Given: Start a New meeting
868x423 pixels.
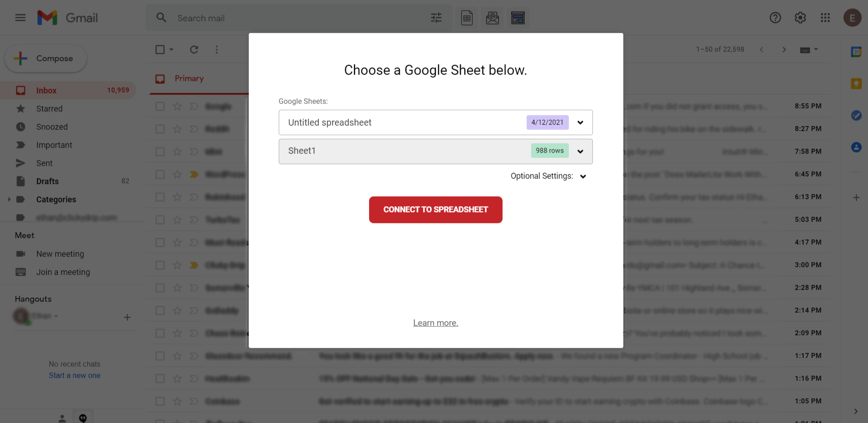Looking at the screenshot, I should tap(60, 254).
